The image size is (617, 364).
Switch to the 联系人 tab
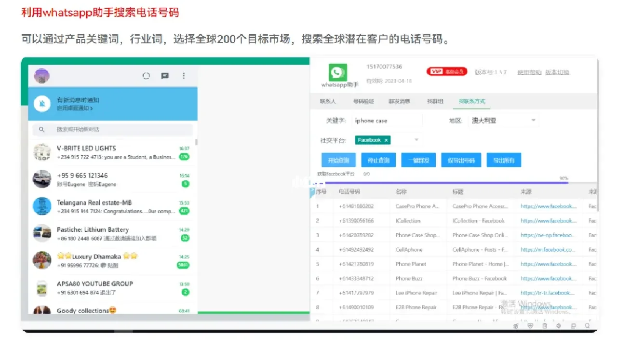coord(328,101)
